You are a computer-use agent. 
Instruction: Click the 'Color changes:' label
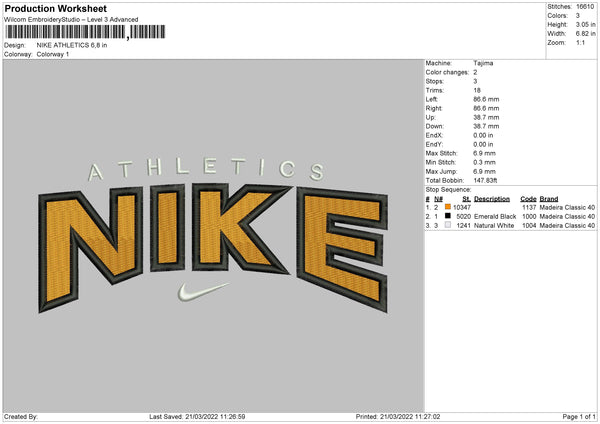pos(447,72)
